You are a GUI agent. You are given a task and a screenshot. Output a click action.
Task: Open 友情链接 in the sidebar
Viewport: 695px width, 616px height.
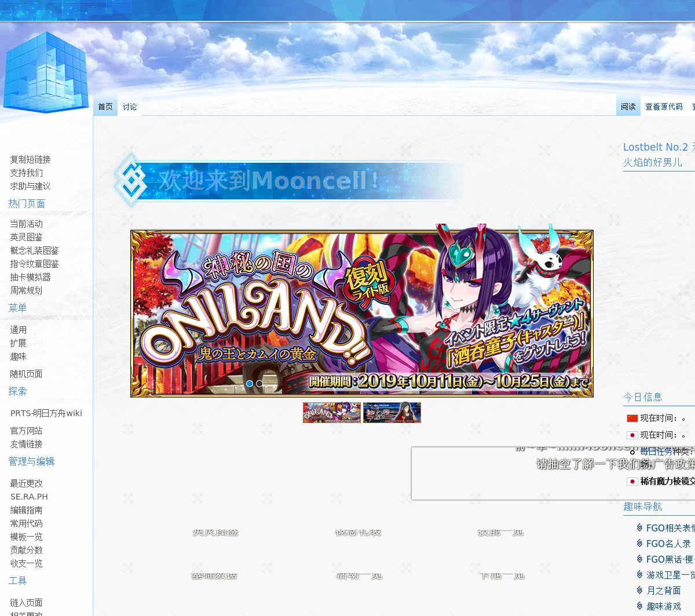coord(26,444)
